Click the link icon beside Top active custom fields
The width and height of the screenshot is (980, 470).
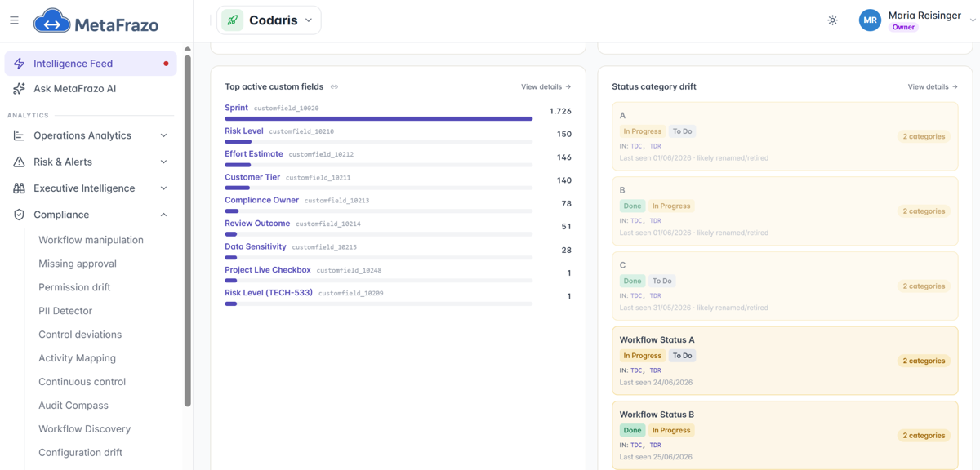[x=334, y=86]
